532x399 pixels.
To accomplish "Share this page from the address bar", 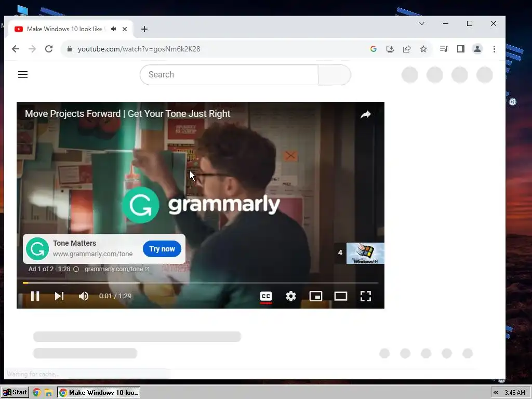I will (x=406, y=49).
